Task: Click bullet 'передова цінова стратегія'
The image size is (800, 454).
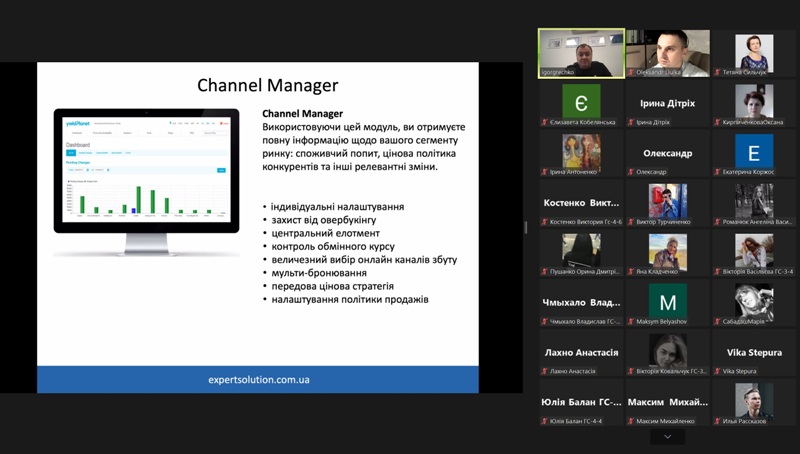Action: click(x=333, y=286)
